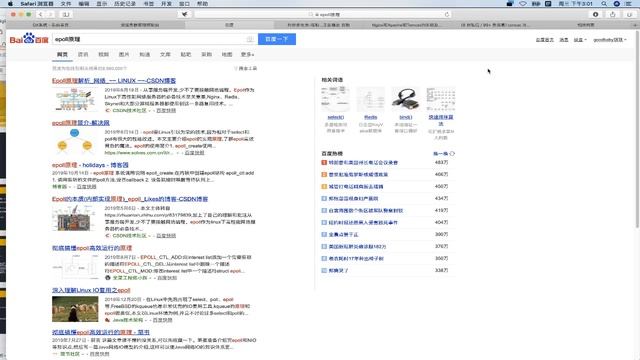640x360 pixels.
Task: Click the Baidu paw logo
Action: [29, 39]
